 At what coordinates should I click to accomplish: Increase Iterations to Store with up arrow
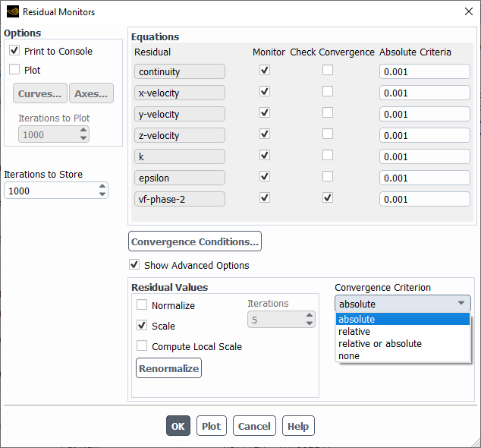pyautogui.click(x=102, y=187)
